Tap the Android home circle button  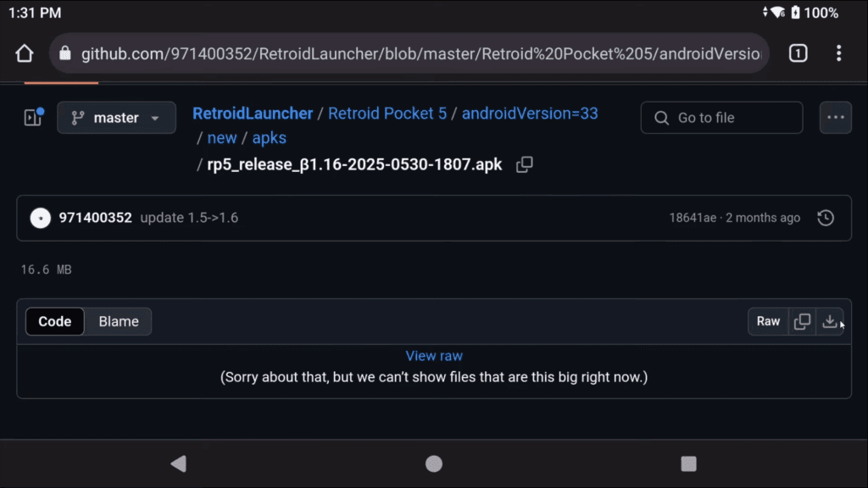(434, 463)
